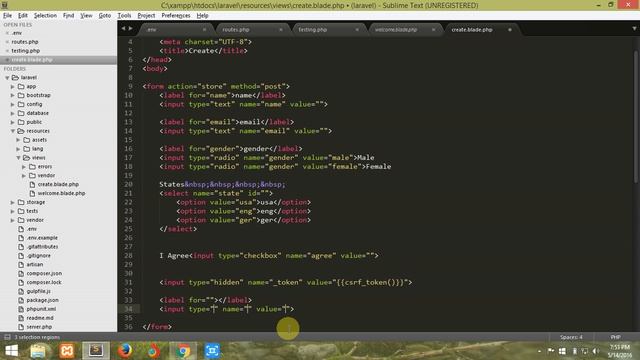The image size is (640, 360).
Task: Open File Explorer from taskbar
Action: tap(38, 351)
